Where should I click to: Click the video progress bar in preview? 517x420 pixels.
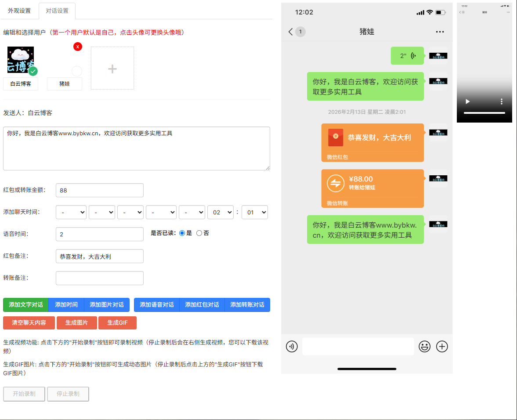point(484,113)
